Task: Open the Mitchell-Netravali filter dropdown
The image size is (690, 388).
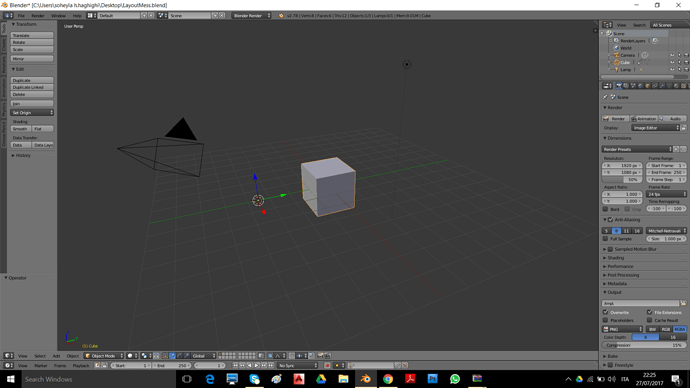Action: (666, 231)
